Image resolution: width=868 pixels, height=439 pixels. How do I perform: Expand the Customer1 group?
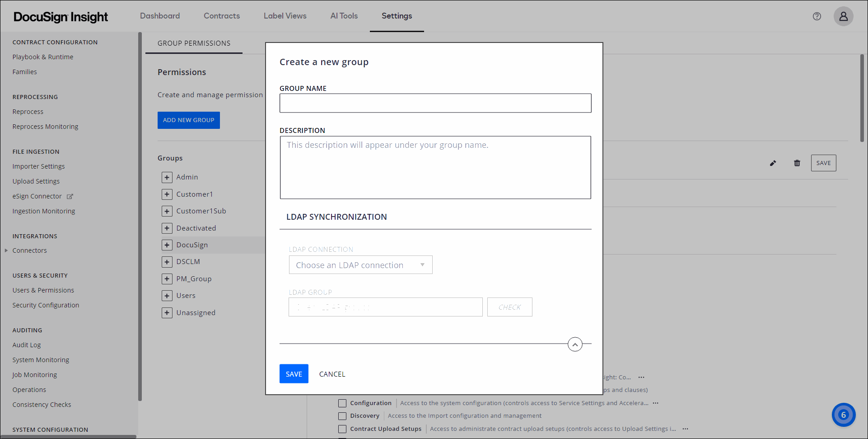coord(167,194)
